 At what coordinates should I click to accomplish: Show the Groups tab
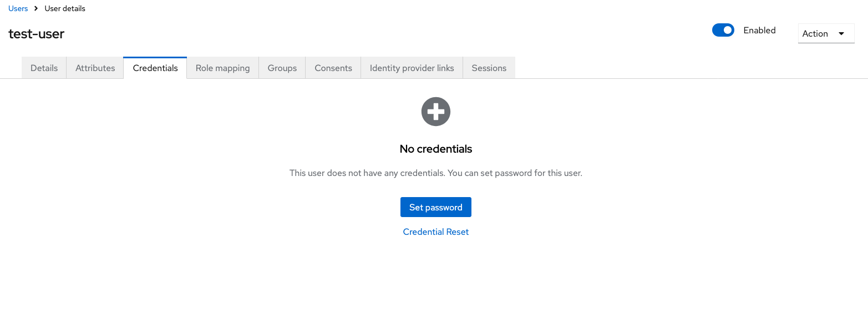click(282, 68)
